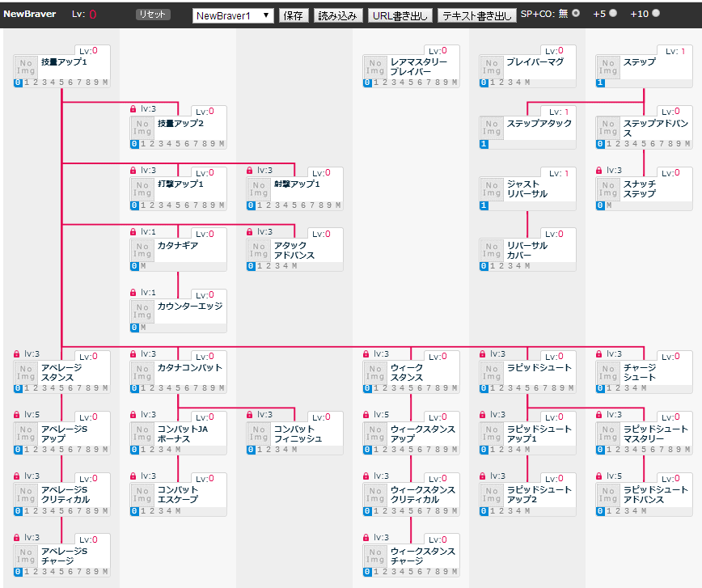This screenshot has height=588, width=702.
Task: Set アベレージスタンス to level 8
Action: (87, 388)
